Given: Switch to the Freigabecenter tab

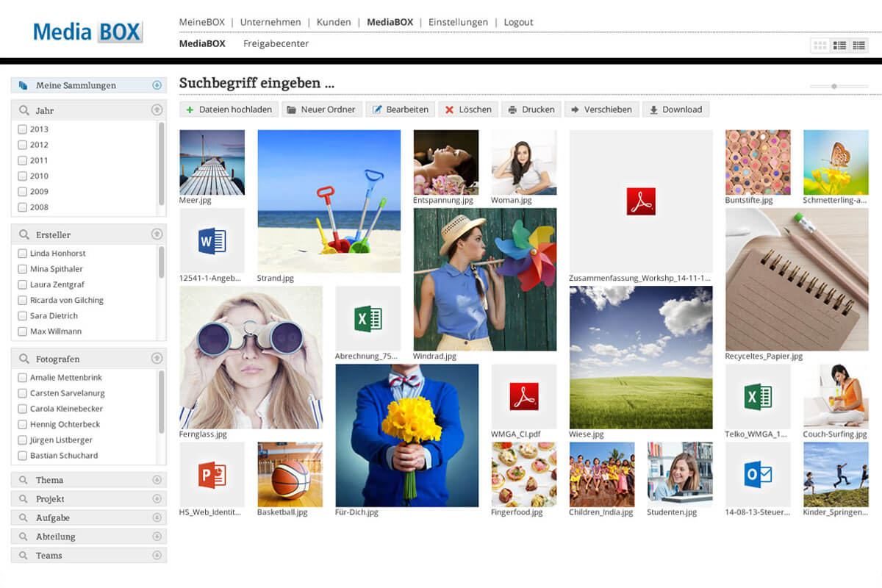Looking at the screenshot, I should coord(276,43).
